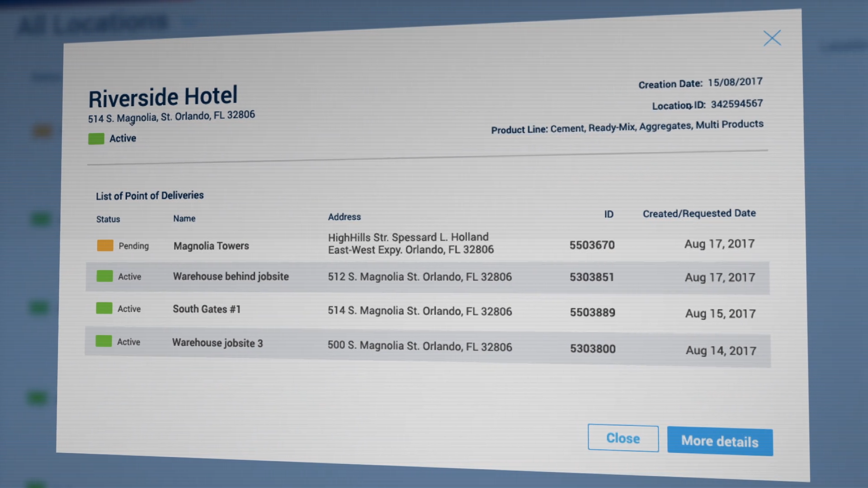Viewport: 868px width, 488px height.
Task: Click green status swatch for Warehouse jobsite 3
Action: coord(104,341)
